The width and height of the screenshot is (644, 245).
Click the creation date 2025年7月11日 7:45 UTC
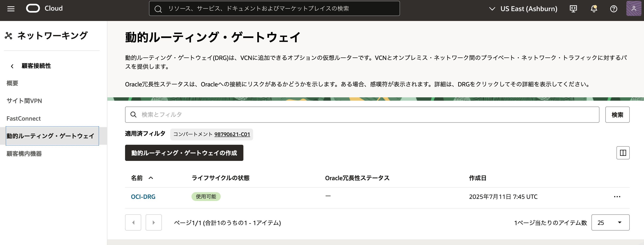503,197
